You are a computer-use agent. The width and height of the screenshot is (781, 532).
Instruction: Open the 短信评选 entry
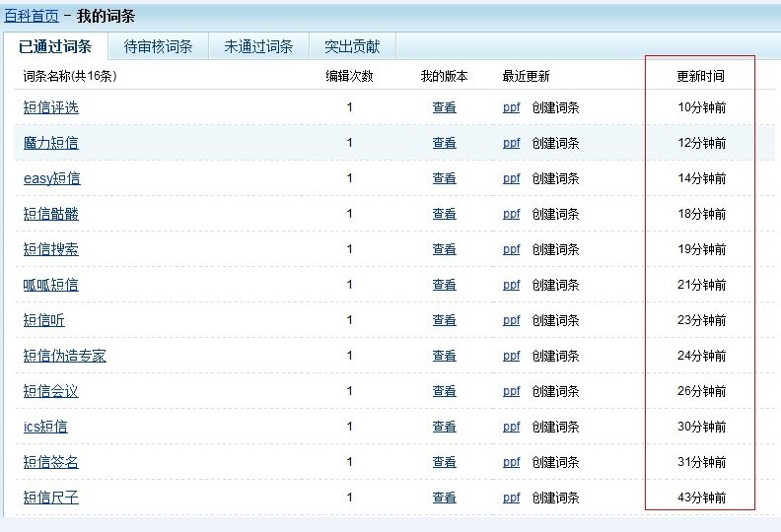[50, 107]
